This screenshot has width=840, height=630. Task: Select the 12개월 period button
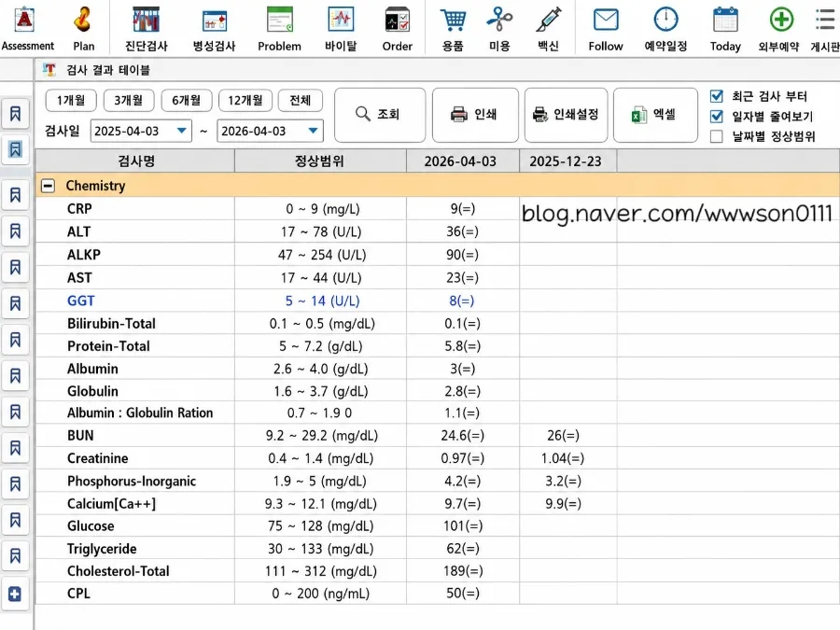pos(245,100)
